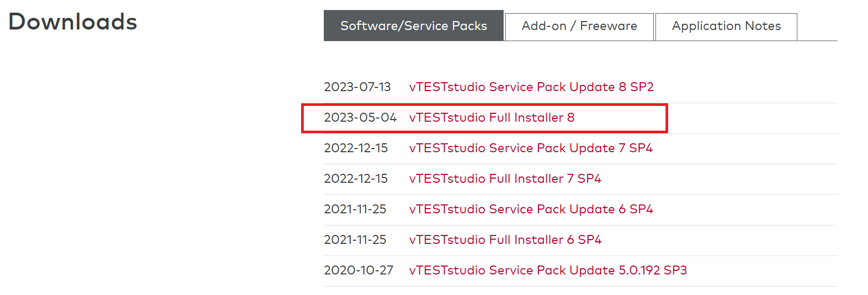868x295 pixels.
Task: Open Service Pack Update 5.0.192 SP3 link
Action: point(547,270)
